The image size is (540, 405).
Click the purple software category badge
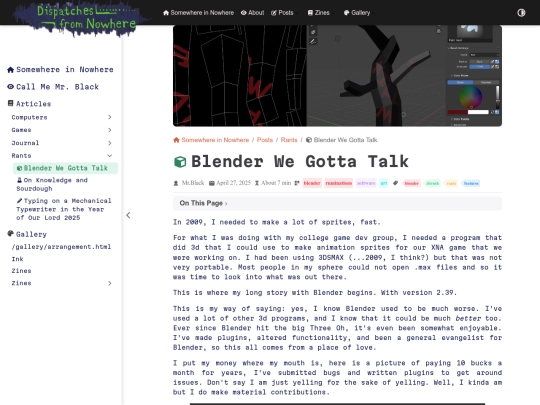pos(366,183)
